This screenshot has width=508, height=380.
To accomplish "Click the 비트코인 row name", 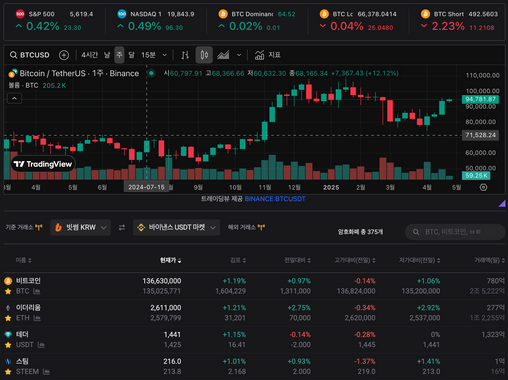I will point(28,281).
